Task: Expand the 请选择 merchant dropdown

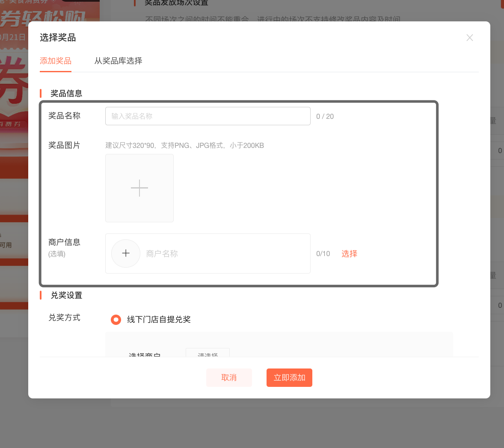Action: [x=208, y=353]
